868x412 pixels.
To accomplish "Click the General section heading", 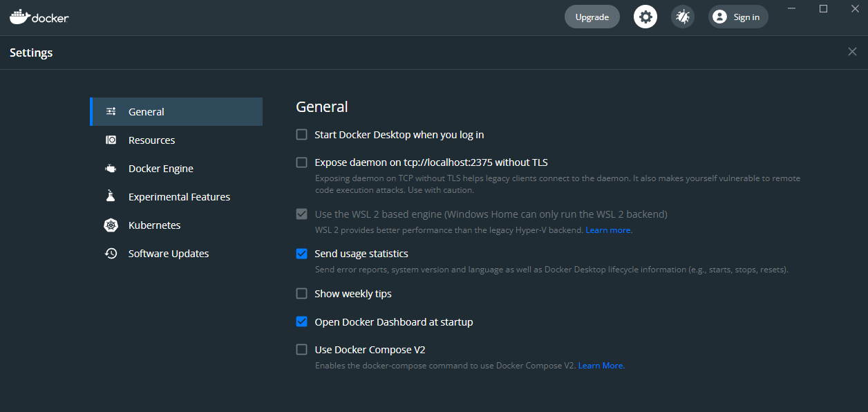I will click(322, 106).
